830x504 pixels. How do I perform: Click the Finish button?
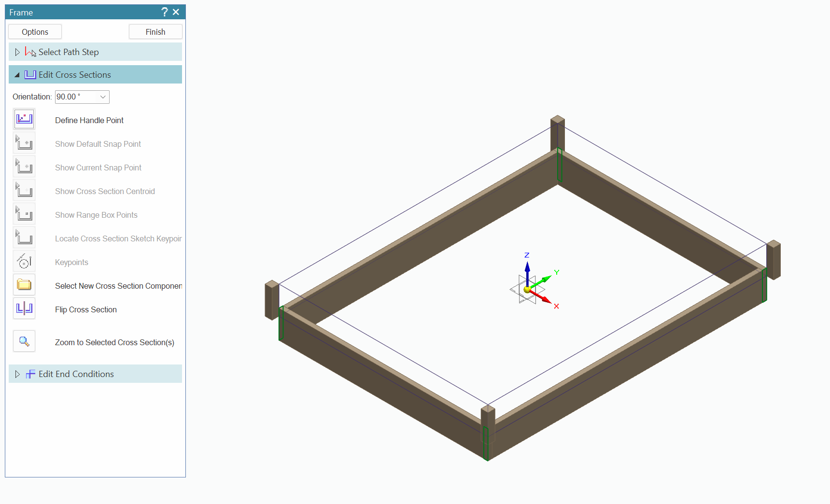[x=155, y=32]
